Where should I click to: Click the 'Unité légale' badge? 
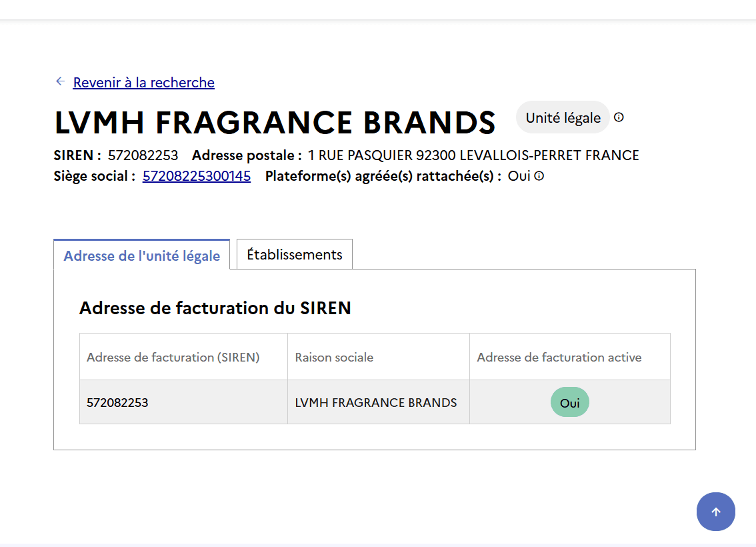coord(563,118)
